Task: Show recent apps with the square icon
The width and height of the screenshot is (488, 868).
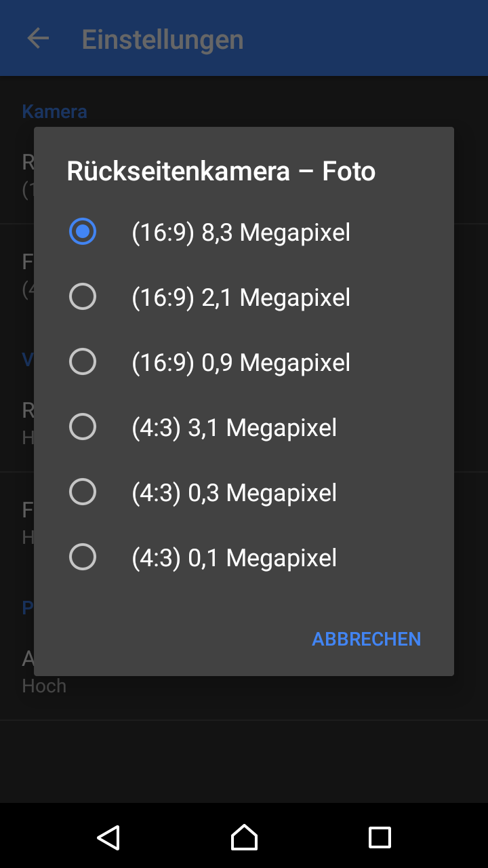Action: (x=380, y=837)
